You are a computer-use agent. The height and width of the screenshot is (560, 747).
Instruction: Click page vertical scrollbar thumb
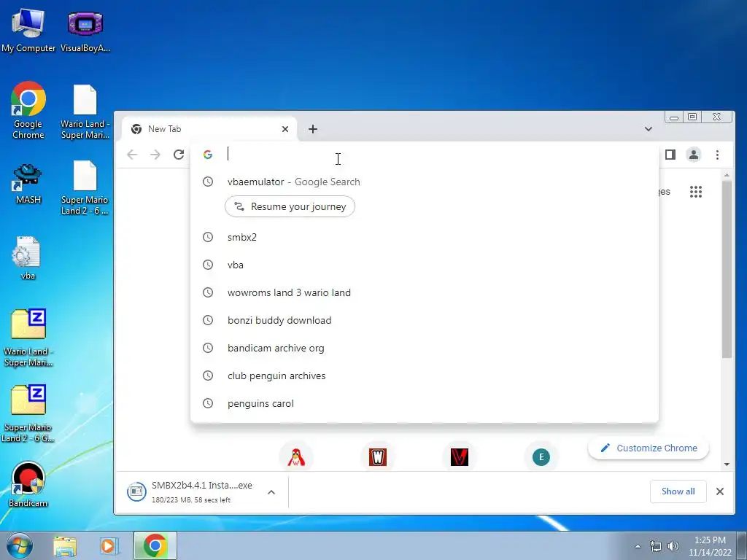pos(726,270)
